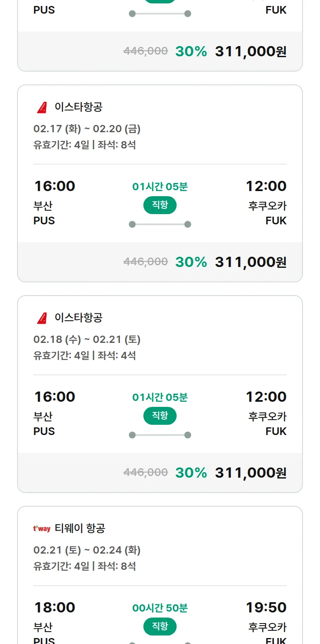Click the 티웨이 항공 airline name
The image size is (320, 644).
(x=80, y=529)
